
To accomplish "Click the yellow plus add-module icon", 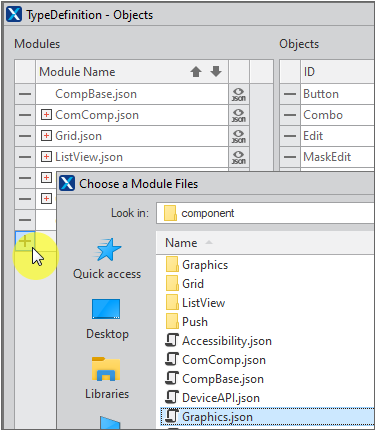I will (25, 241).
